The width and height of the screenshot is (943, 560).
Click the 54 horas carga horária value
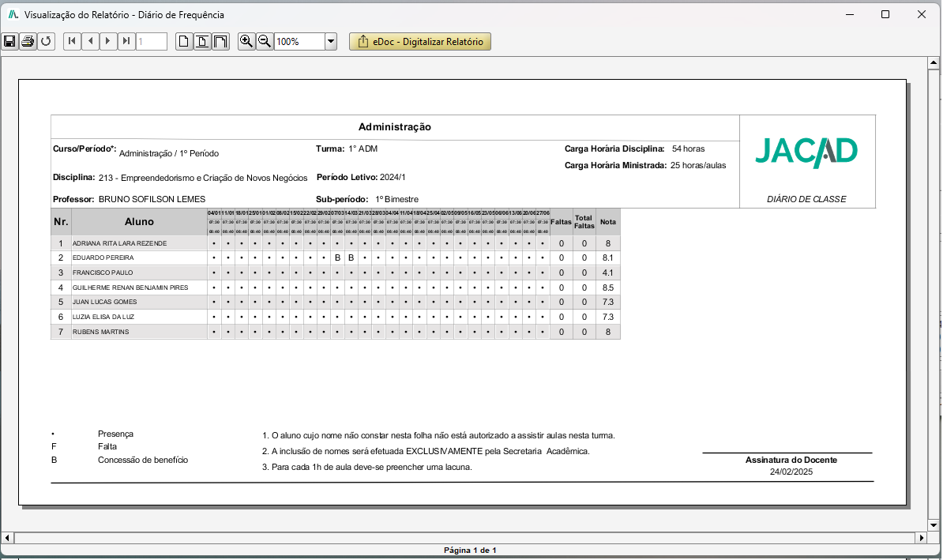(x=688, y=148)
